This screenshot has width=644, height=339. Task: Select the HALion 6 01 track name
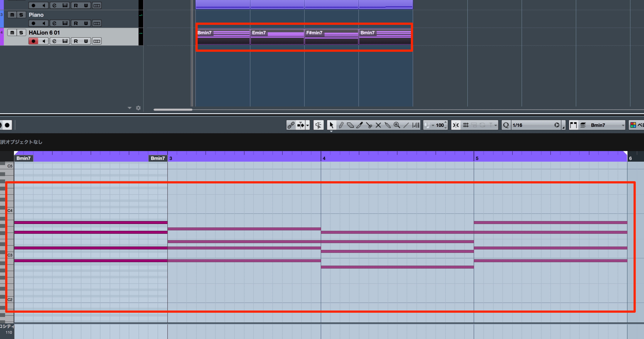pyautogui.click(x=44, y=33)
